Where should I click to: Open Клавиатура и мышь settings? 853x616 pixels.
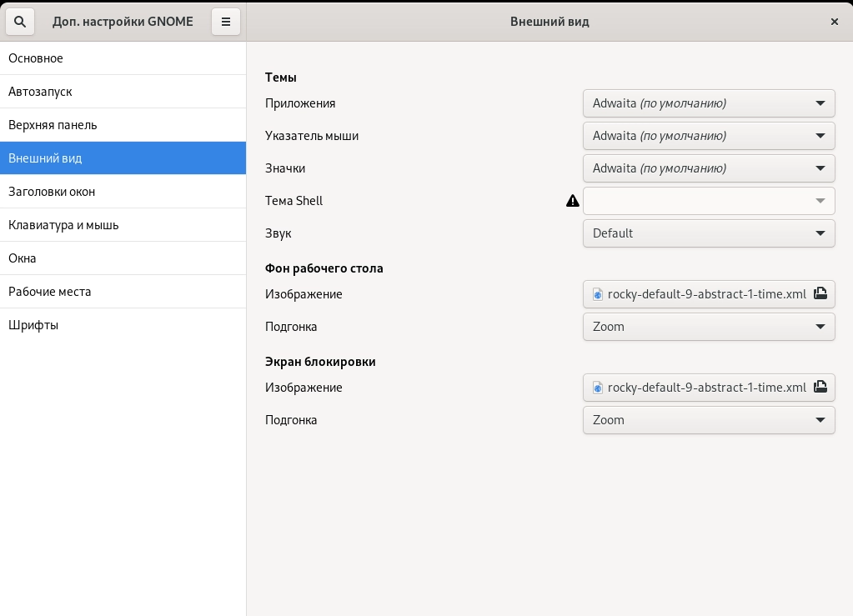pyautogui.click(x=123, y=225)
